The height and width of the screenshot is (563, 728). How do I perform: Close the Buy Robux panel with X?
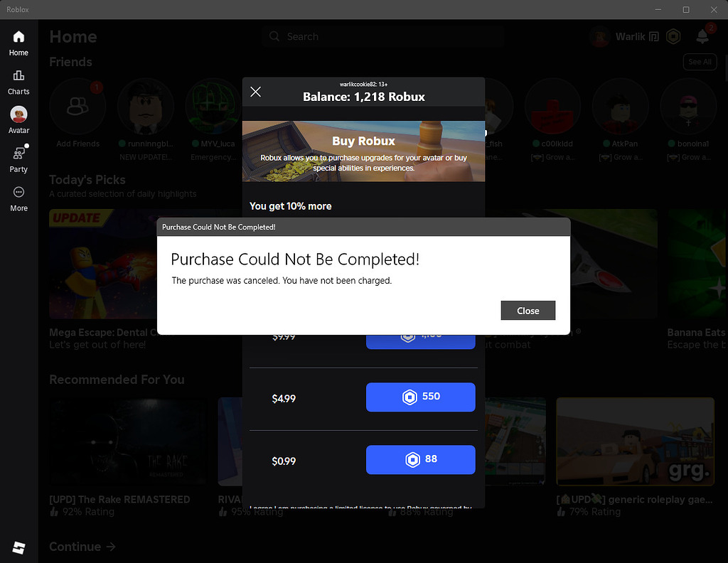tap(255, 92)
